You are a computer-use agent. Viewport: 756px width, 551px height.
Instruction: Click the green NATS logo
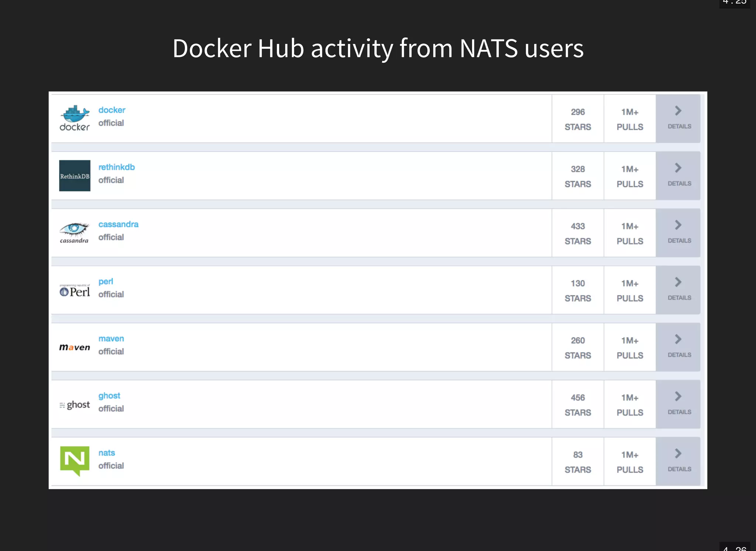tap(75, 461)
